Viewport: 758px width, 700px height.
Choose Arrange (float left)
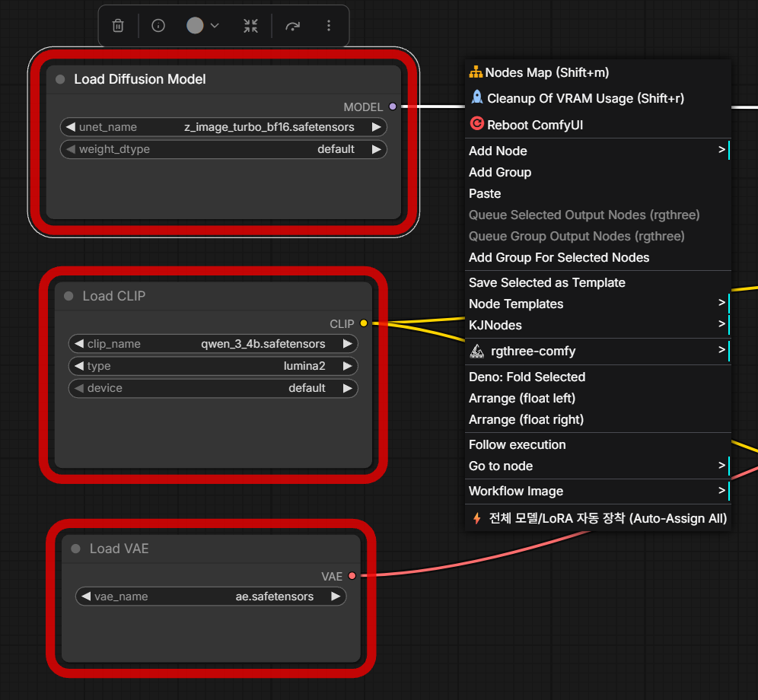click(x=598, y=399)
